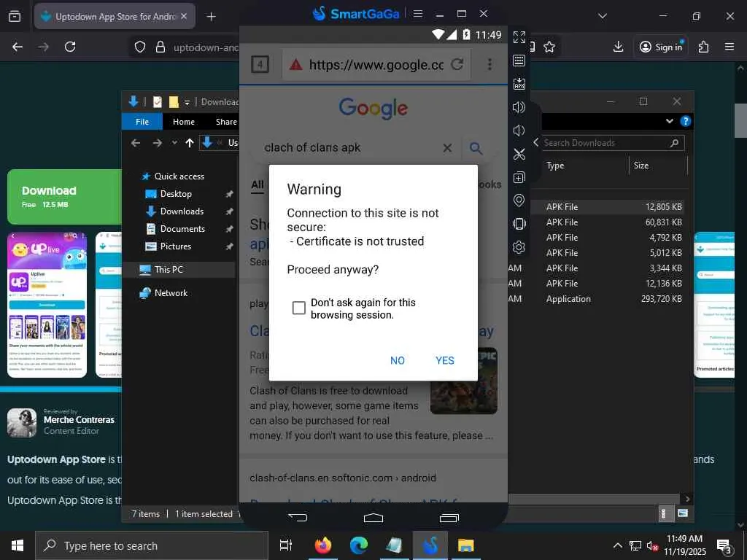747x560 pixels.
Task: Open Firefox from the Windows taskbar
Action: pyautogui.click(x=323, y=545)
